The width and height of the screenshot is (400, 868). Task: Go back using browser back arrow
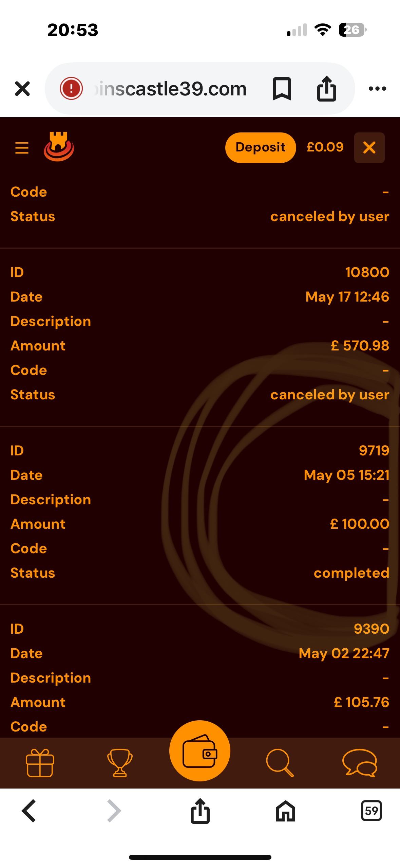tap(29, 811)
